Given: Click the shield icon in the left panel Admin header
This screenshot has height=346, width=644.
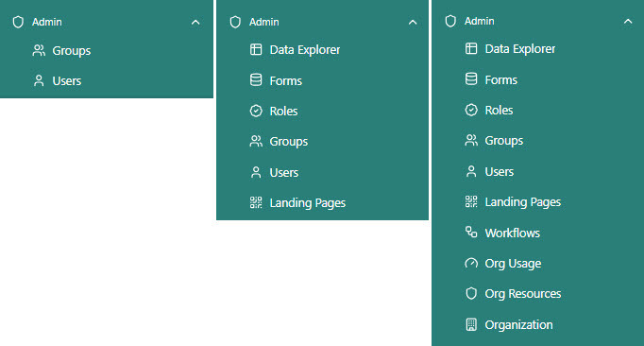Looking at the screenshot, I should [x=18, y=22].
